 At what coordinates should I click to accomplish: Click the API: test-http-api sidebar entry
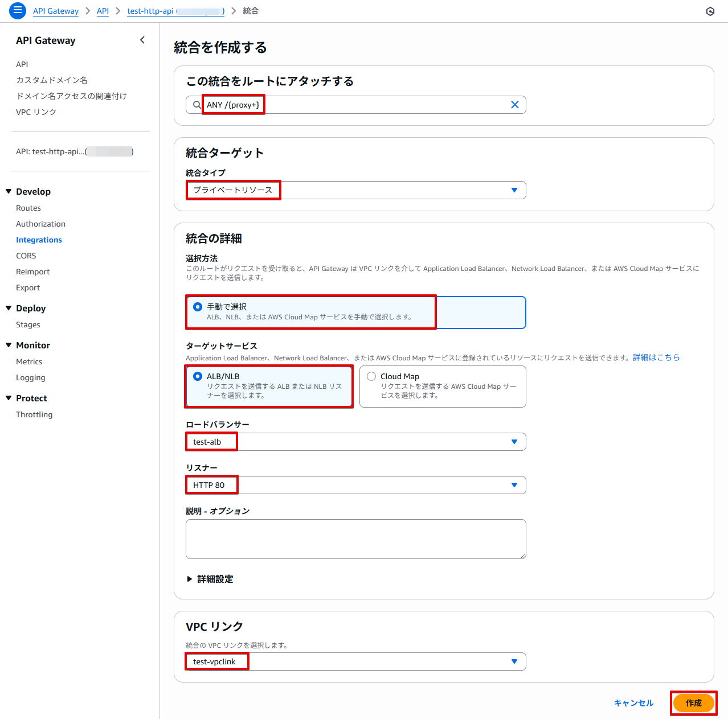point(75,151)
